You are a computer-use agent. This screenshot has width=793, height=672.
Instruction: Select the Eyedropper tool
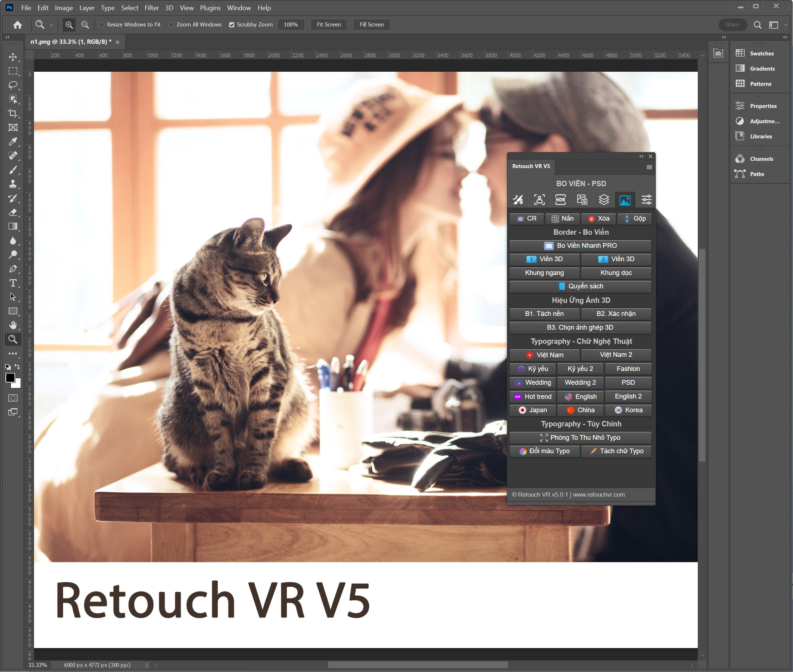pos(13,141)
